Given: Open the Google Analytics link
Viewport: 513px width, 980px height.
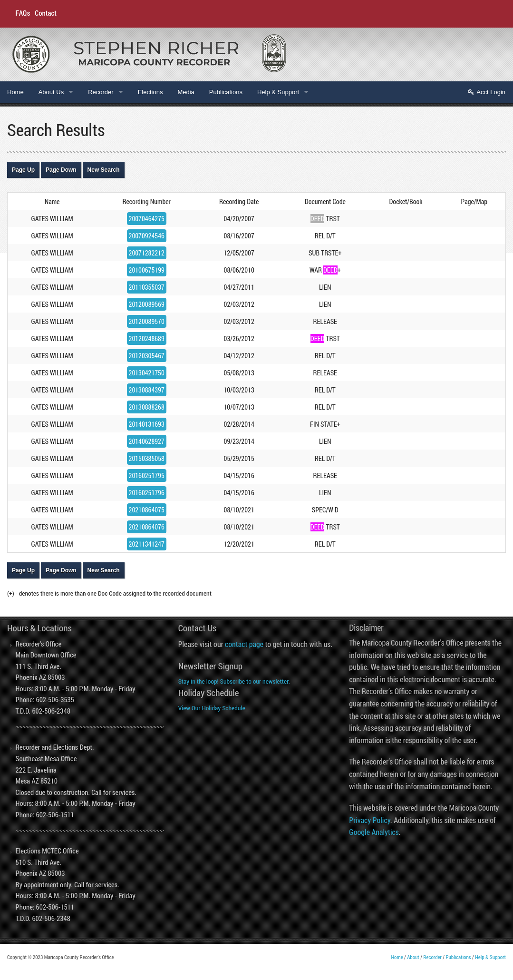Looking at the screenshot, I should pyautogui.click(x=374, y=832).
